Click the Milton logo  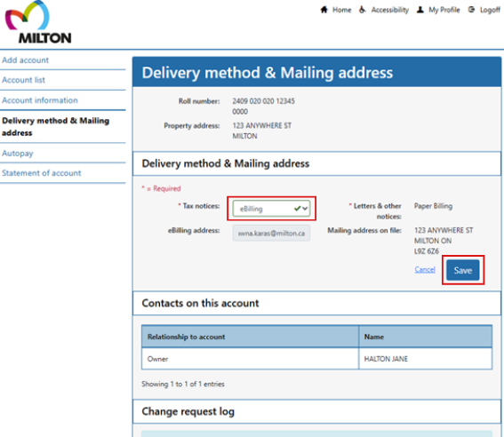click(x=38, y=22)
